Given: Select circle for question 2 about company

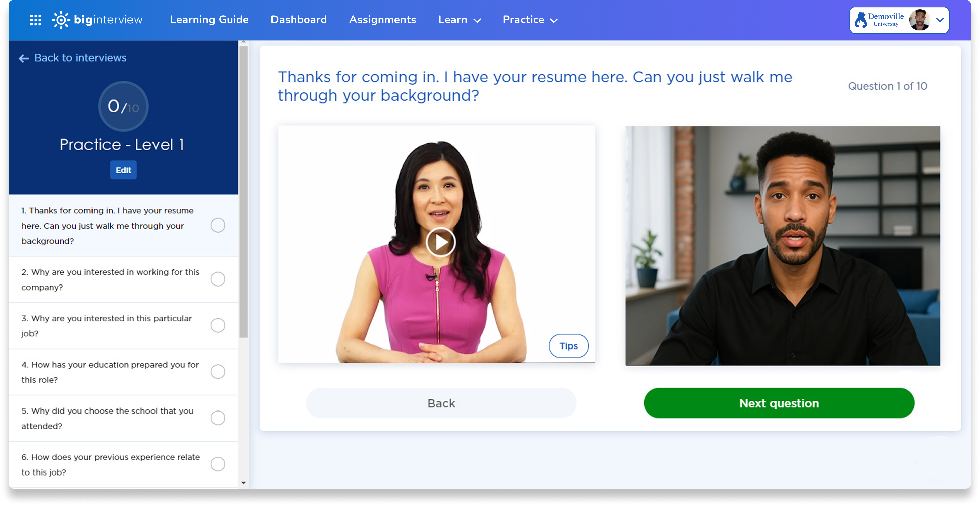Looking at the screenshot, I should pos(218,279).
